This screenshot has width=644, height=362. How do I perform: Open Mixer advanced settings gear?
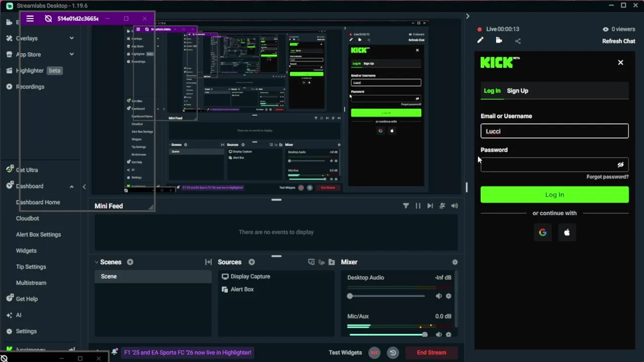(x=455, y=262)
